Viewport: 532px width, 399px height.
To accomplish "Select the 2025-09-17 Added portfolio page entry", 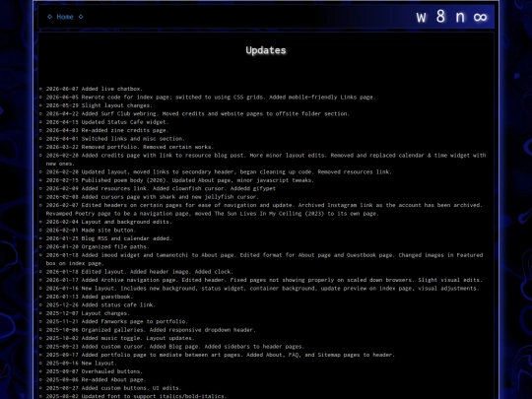I will pyautogui.click(x=221, y=355).
